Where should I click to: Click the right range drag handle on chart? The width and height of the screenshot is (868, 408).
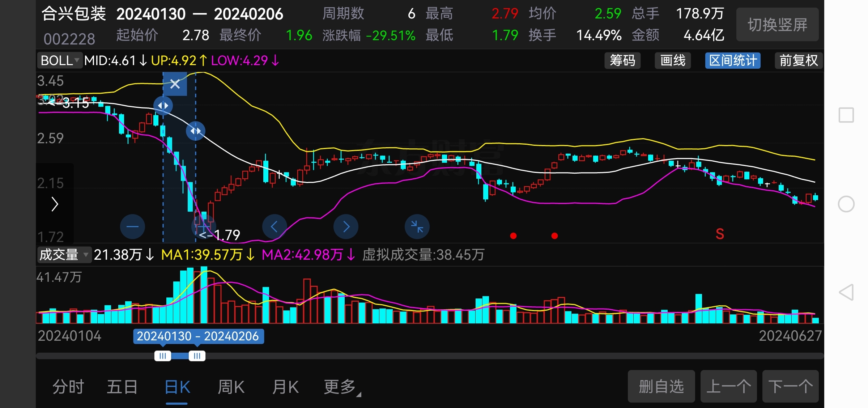(x=196, y=131)
